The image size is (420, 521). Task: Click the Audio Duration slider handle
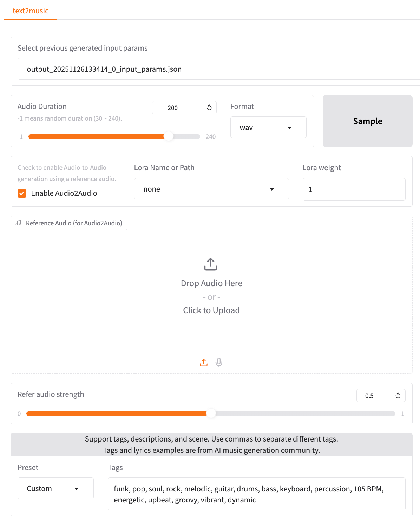click(169, 136)
